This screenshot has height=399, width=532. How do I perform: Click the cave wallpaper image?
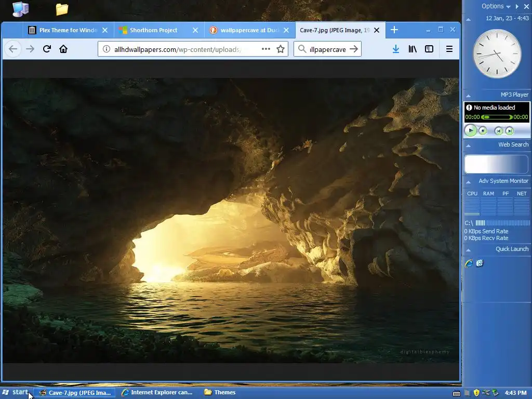pos(231,220)
